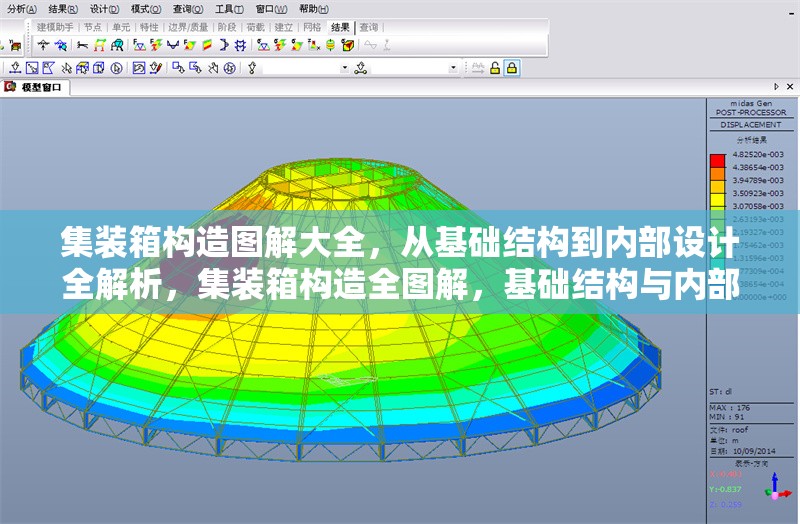Click the XYZ axis orientation triad

click(775, 488)
